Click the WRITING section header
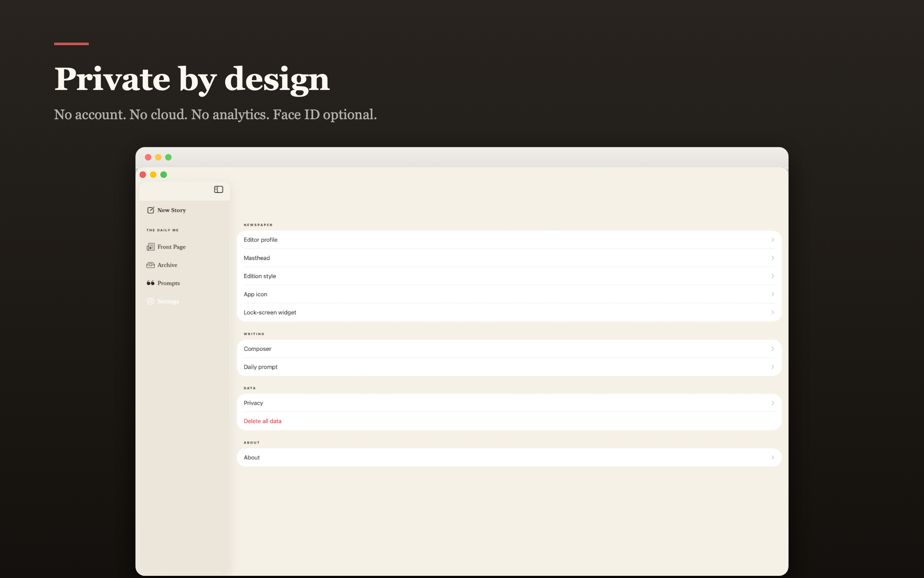This screenshot has width=924, height=578. (254, 334)
